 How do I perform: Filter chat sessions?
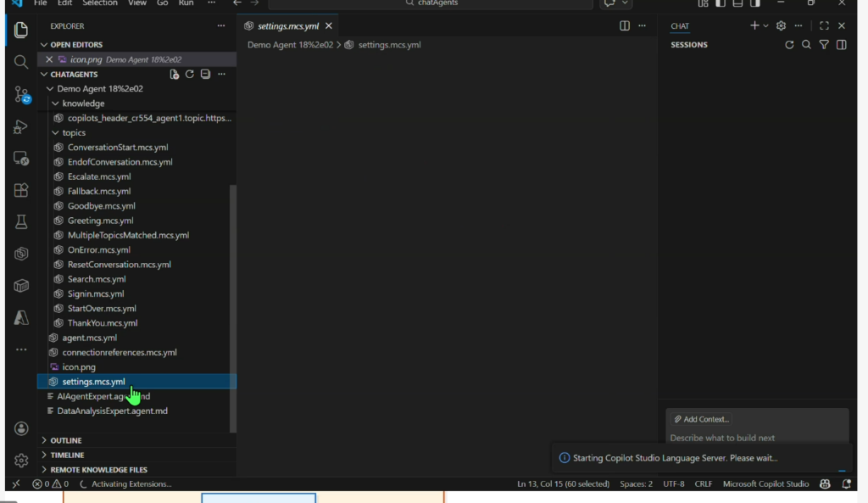[x=824, y=45]
